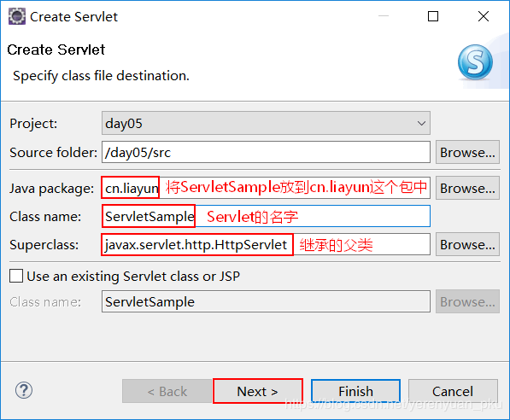This screenshot has width=510, height=420.
Task: Click the Project: label
Action: coord(33,124)
